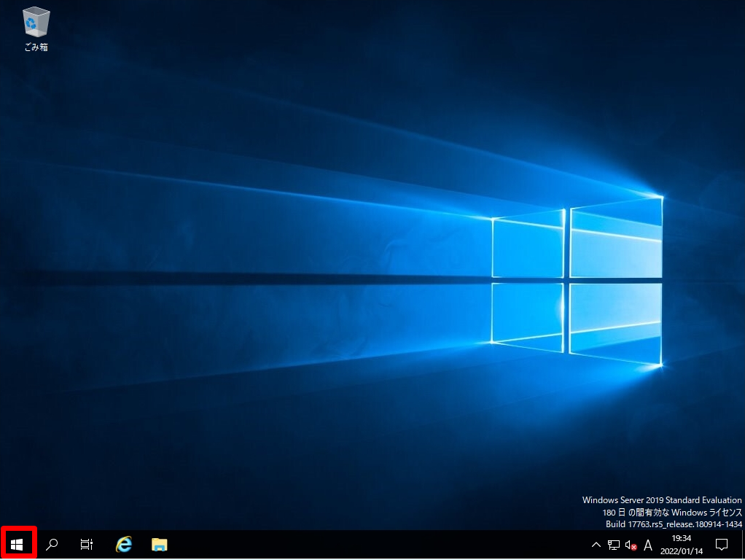Launch Internet Explorer from the taskbar
This screenshot has height=560, width=745.
click(124, 544)
